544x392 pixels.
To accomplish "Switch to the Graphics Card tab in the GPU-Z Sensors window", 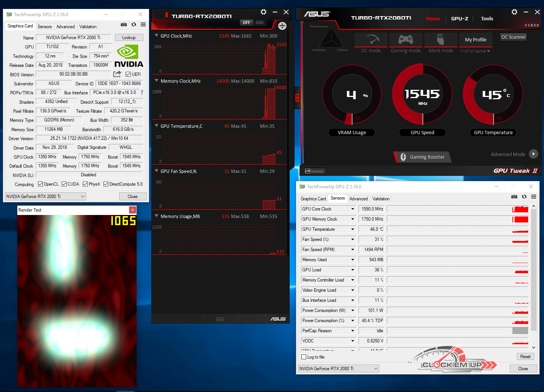I will [x=313, y=199].
